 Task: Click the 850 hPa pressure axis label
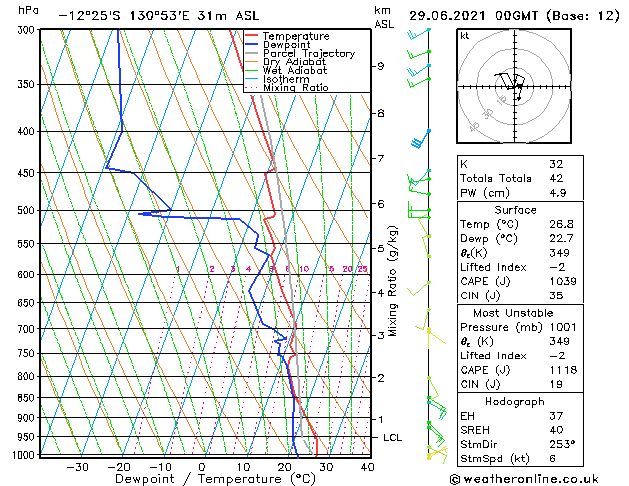[26, 398]
